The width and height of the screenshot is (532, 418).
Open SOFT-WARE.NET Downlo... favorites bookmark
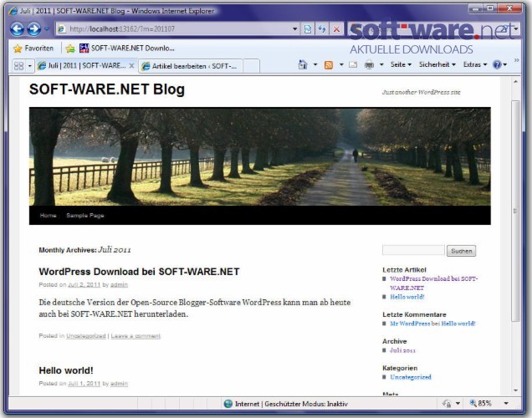click(127, 48)
